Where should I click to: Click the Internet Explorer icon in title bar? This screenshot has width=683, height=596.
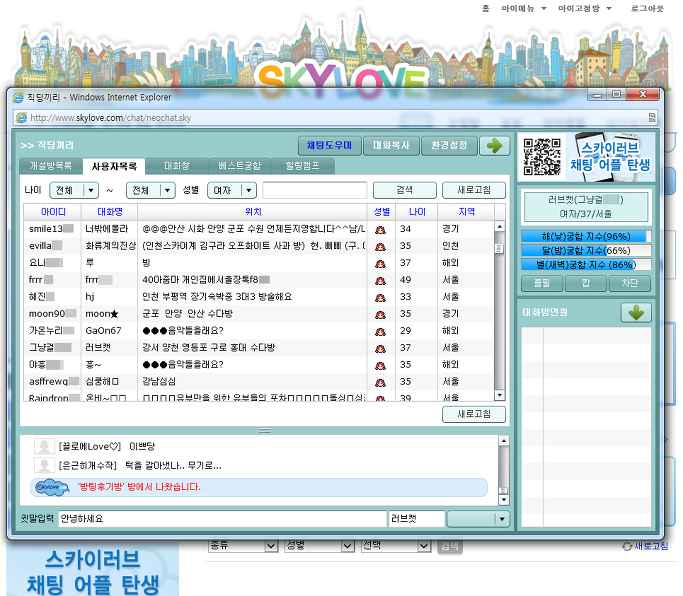[18, 97]
